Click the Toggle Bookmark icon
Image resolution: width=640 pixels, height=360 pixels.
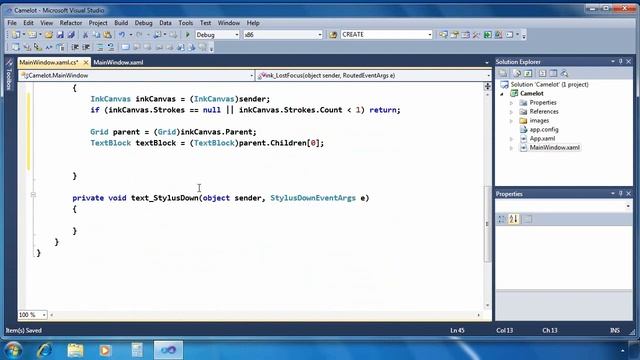coord(125,47)
